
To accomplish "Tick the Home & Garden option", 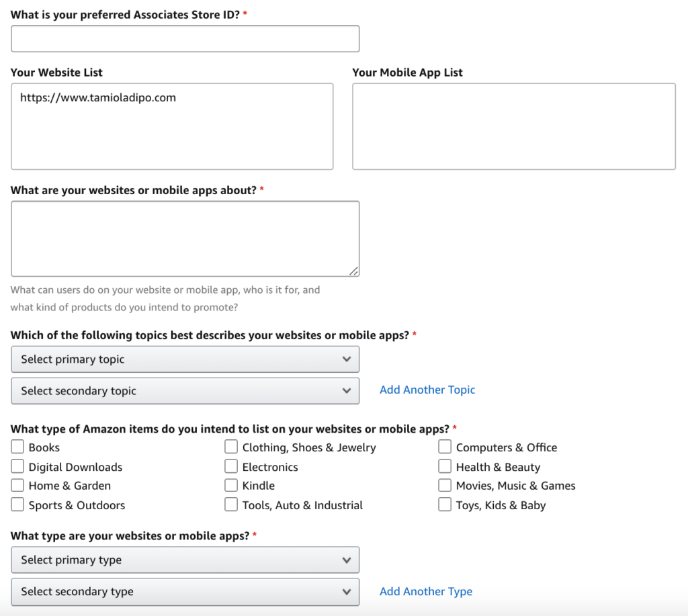I will [17, 485].
